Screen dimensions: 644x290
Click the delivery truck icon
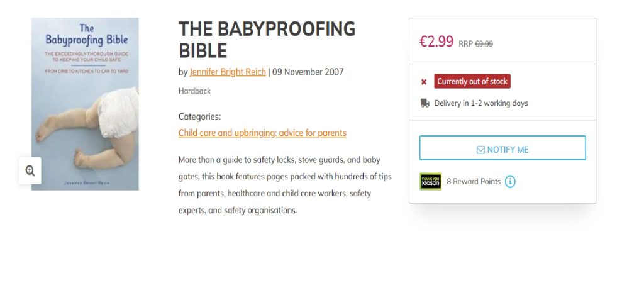point(425,103)
